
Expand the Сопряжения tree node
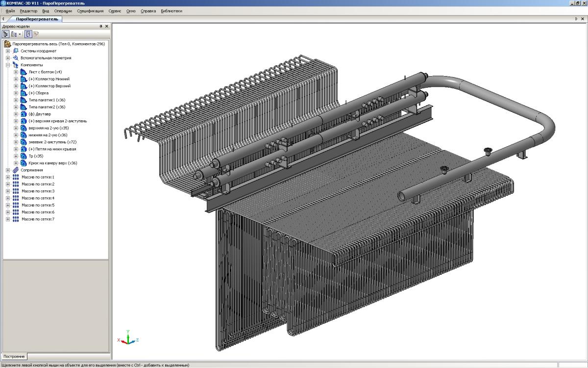coord(8,170)
